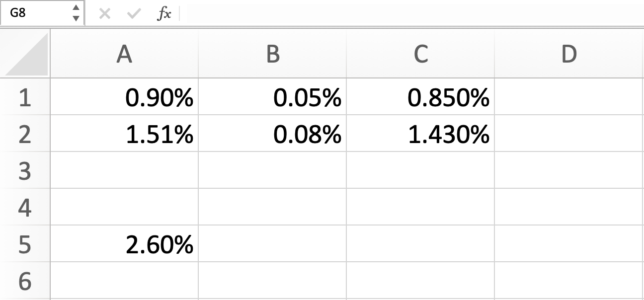Select column B header
The width and height of the screenshot is (644, 300).
(272, 55)
